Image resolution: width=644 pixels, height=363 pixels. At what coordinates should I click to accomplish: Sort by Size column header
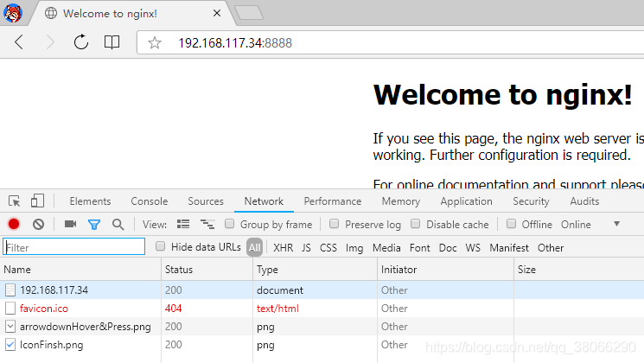(x=579, y=270)
